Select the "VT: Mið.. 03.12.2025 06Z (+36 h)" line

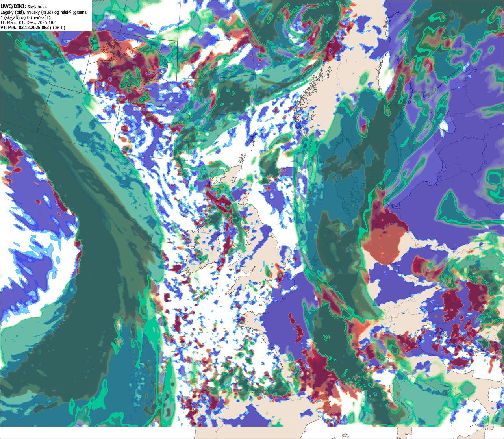tap(33, 28)
